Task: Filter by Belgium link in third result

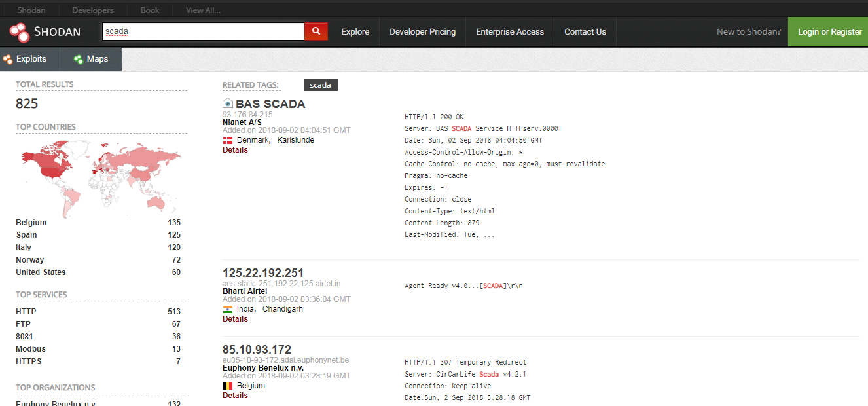Action: point(251,386)
